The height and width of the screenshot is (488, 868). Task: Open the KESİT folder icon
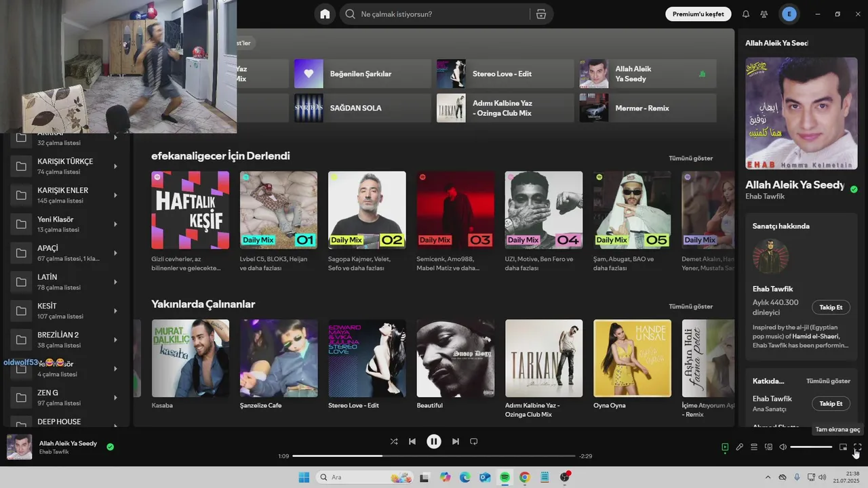coord(21,310)
